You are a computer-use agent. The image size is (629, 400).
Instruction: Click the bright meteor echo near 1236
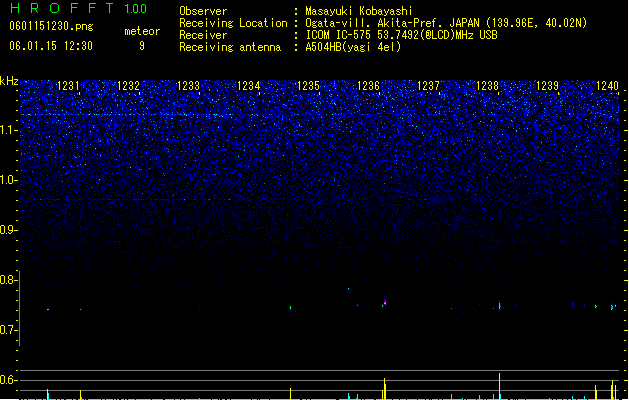pyautogui.click(x=384, y=302)
